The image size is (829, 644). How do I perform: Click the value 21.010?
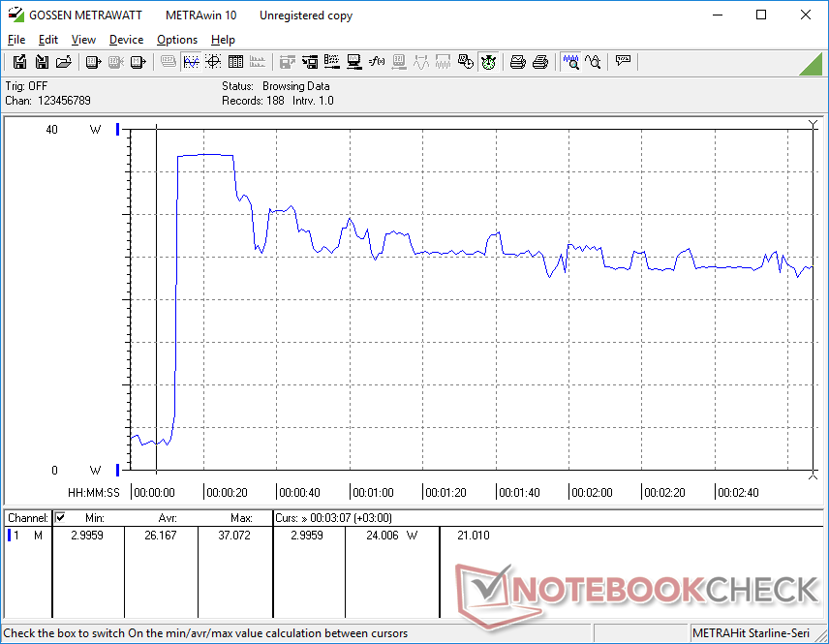click(x=474, y=536)
